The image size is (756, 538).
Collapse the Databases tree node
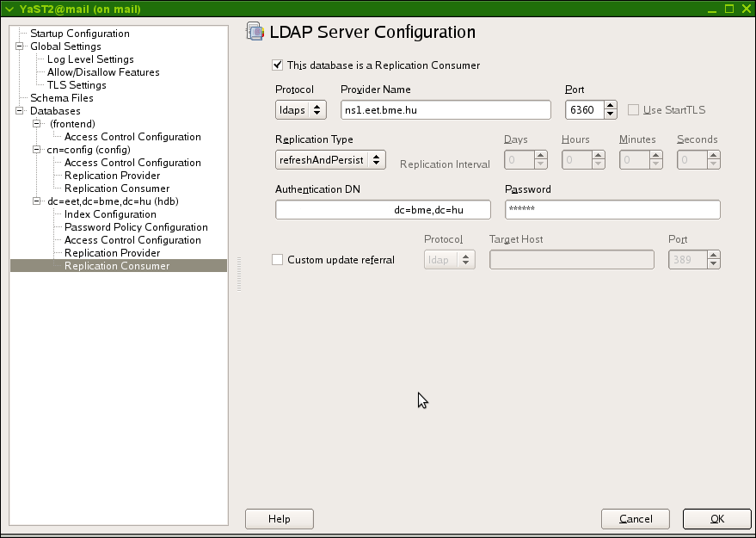tap(20, 110)
